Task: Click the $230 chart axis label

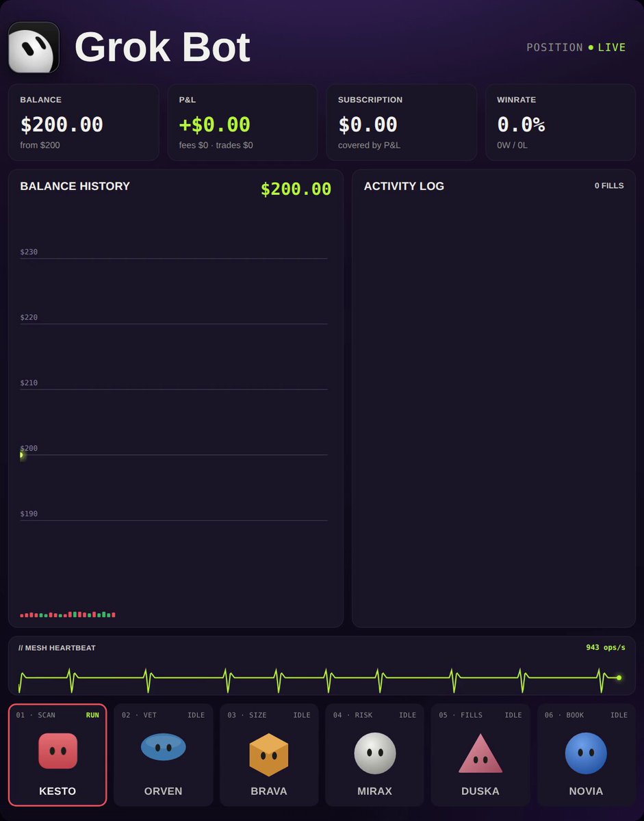Action: pos(29,252)
